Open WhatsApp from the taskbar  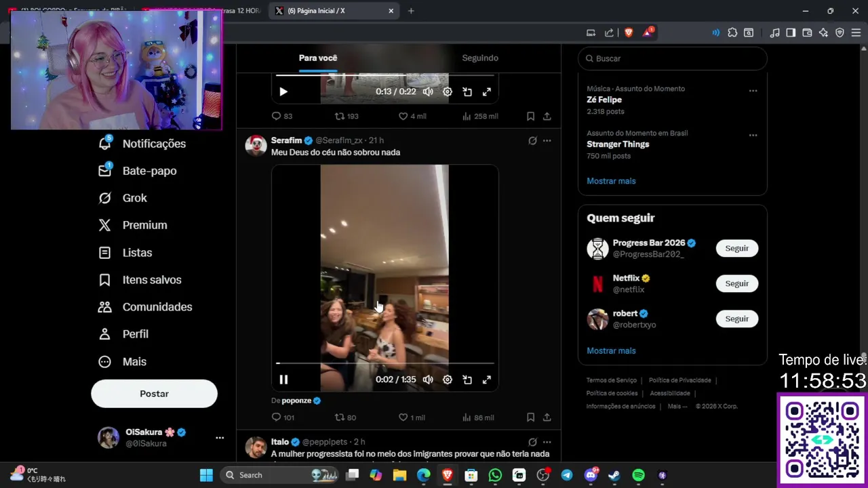point(495,476)
